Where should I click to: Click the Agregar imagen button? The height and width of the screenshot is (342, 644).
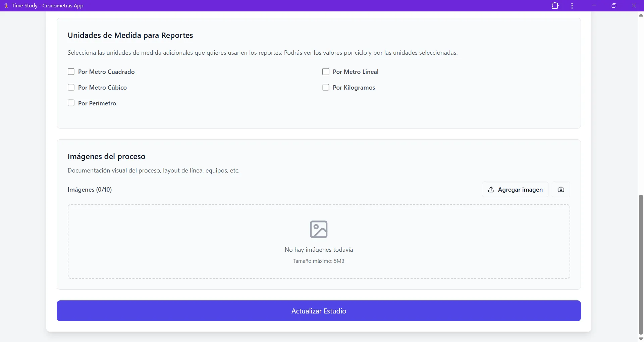pos(515,190)
